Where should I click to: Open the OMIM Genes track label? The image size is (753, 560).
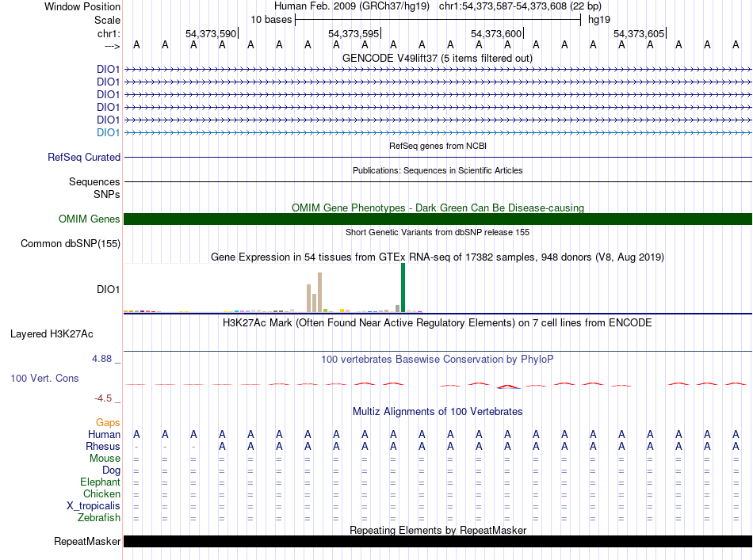pyautogui.click(x=89, y=219)
